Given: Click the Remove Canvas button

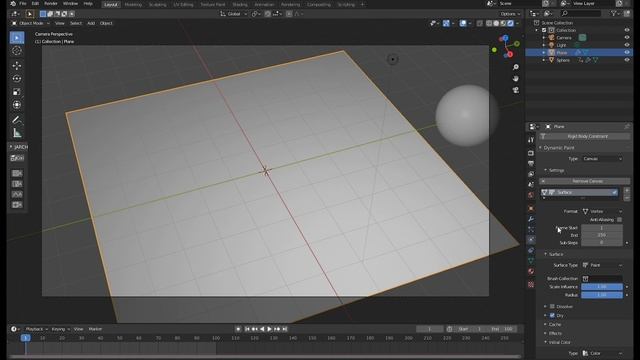Looking at the screenshot, I should point(585,181).
